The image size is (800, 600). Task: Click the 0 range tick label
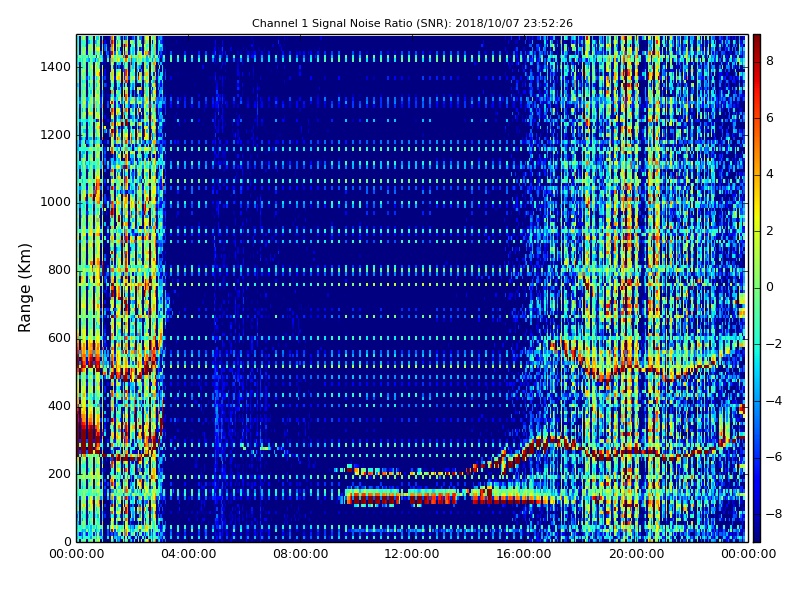point(67,542)
